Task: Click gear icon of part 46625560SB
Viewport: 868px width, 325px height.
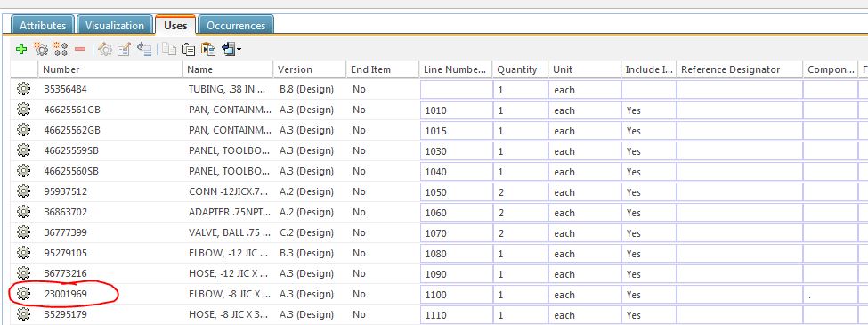Action: pyautogui.click(x=23, y=171)
